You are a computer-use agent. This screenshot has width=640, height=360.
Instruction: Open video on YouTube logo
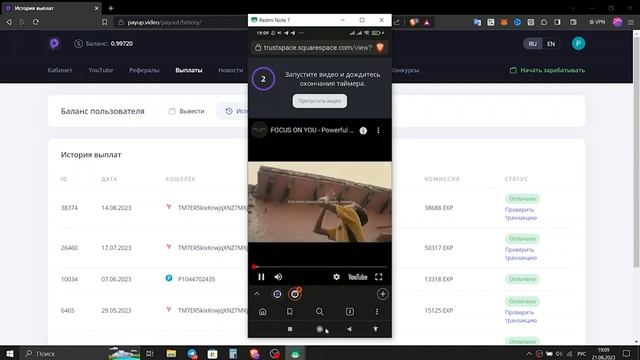[358, 277]
